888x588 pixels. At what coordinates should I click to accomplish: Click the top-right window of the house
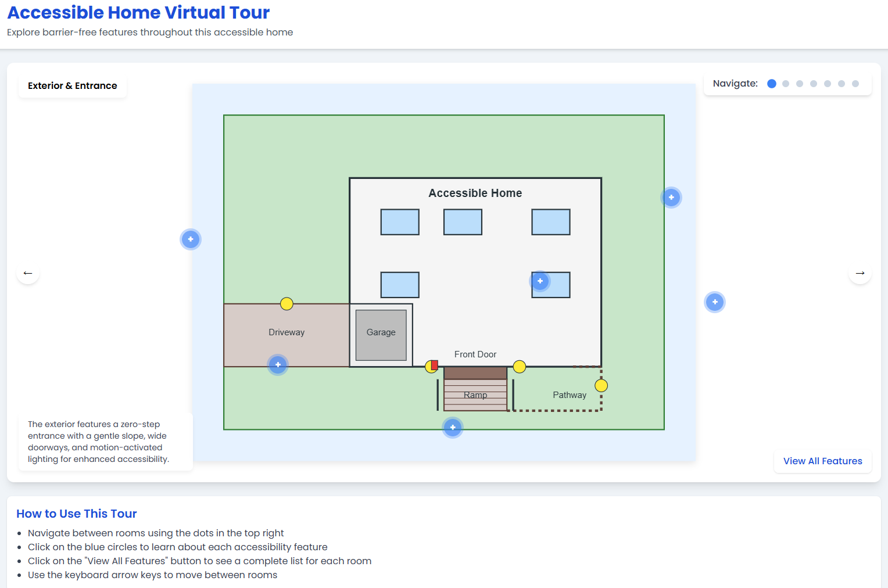pyautogui.click(x=551, y=222)
